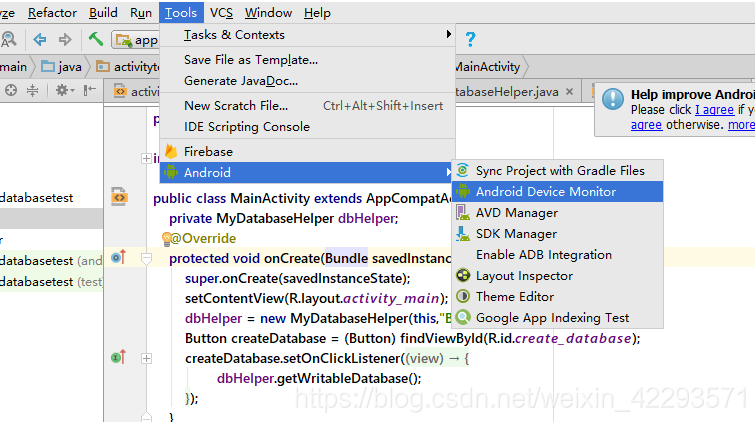Open the project panel gear settings dropdown
Image resolution: width=755 pixels, height=422 pixels.
coord(65,90)
